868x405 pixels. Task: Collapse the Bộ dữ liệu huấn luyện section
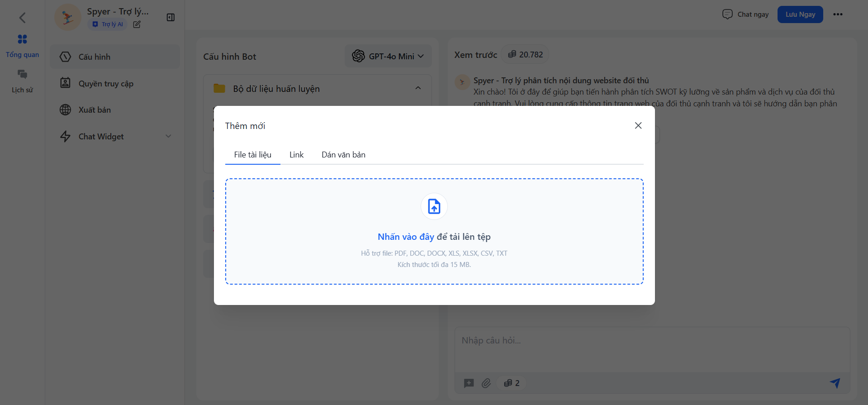pos(418,88)
